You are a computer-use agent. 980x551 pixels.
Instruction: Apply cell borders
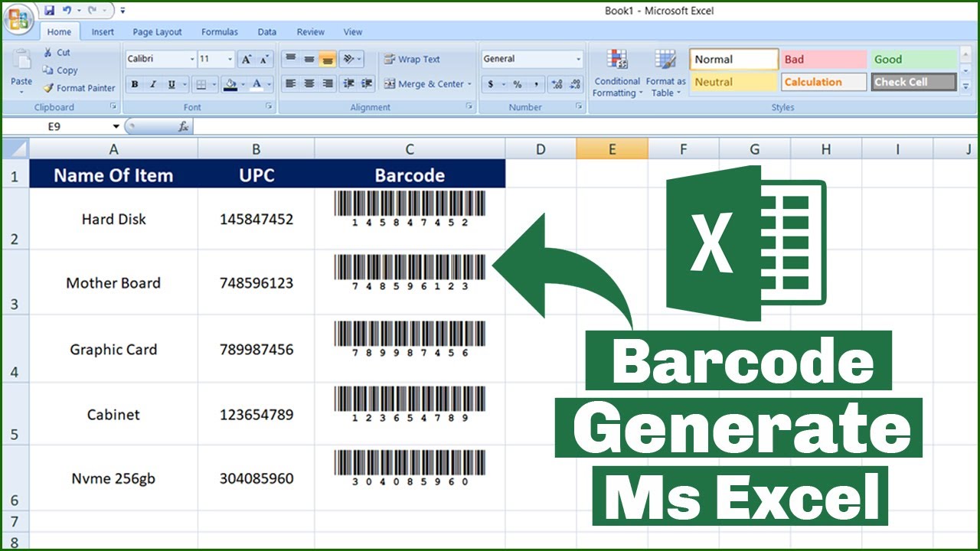[201, 84]
